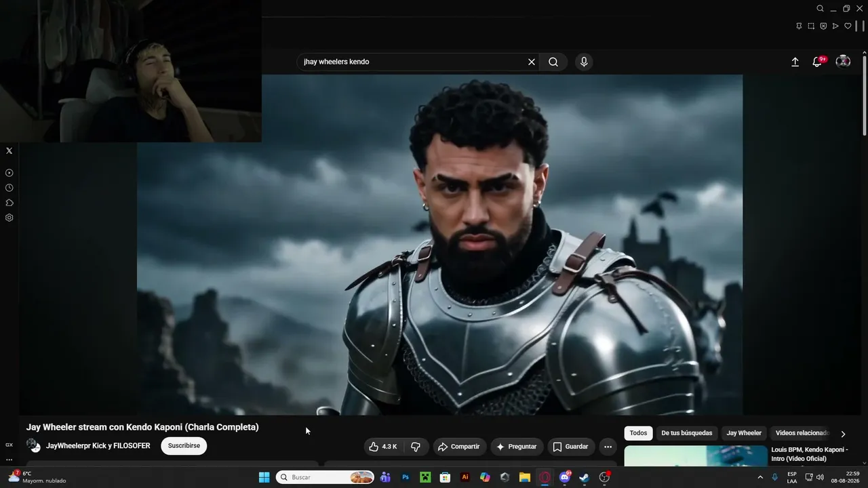Open the ESP LAA language switcher
Screen dimensions: 868x488
tap(792, 477)
